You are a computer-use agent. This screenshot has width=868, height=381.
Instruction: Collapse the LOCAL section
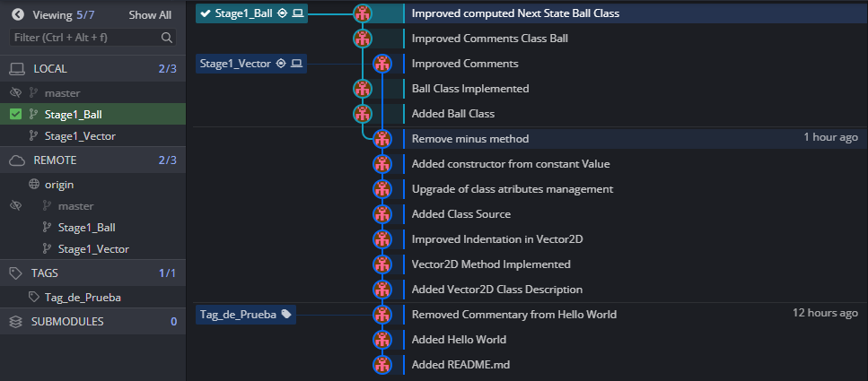(x=50, y=69)
